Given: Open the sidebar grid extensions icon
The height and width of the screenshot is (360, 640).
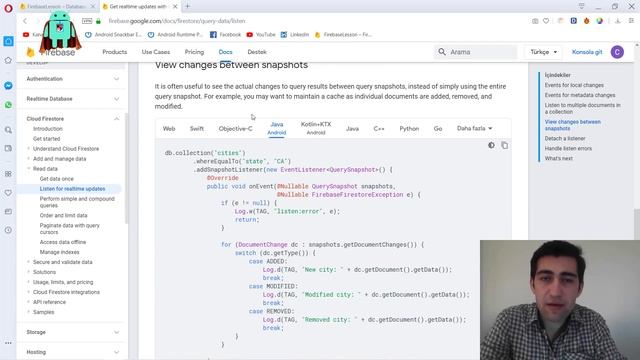Looking at the screenshot, I should 8,174.
